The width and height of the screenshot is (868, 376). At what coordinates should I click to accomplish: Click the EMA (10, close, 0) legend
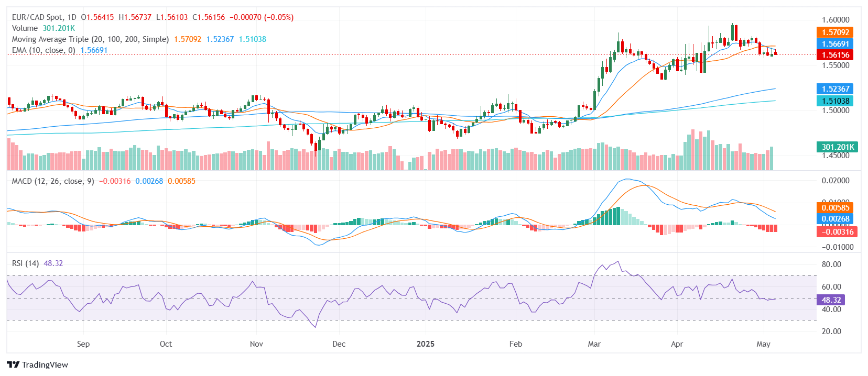pos(44,50)
